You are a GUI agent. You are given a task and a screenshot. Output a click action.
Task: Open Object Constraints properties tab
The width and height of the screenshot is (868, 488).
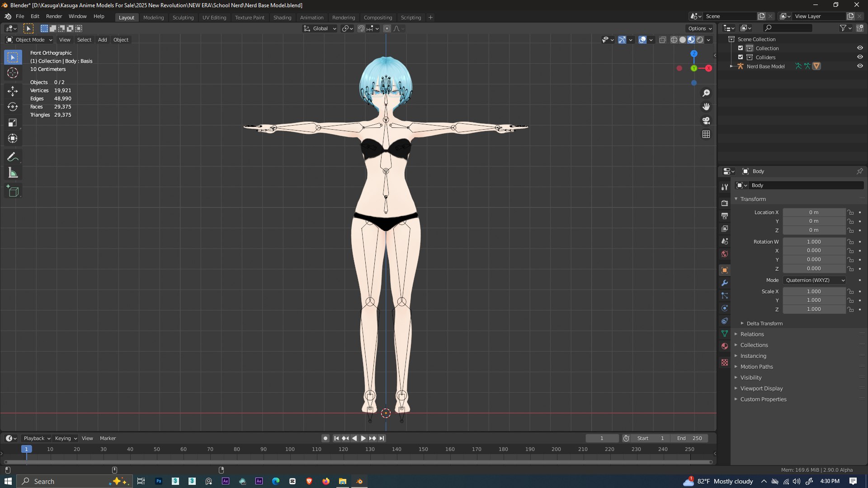coord(725,321)
